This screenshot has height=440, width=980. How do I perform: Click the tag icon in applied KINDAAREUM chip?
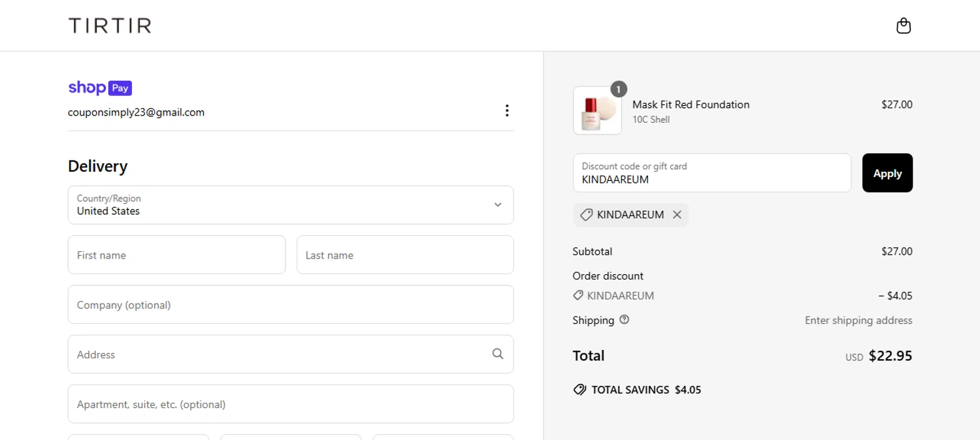[x=586, y=215]
